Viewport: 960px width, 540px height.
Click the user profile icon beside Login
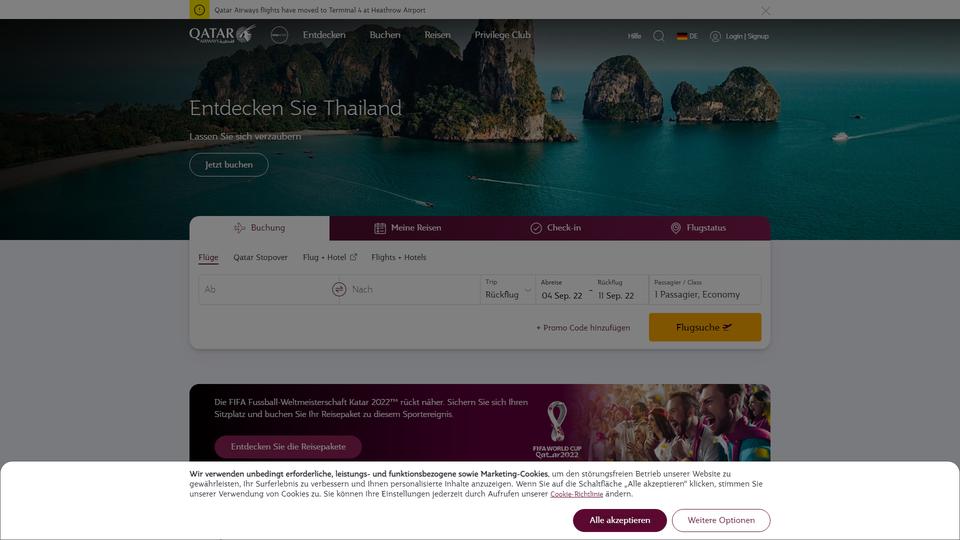[714, 36]
